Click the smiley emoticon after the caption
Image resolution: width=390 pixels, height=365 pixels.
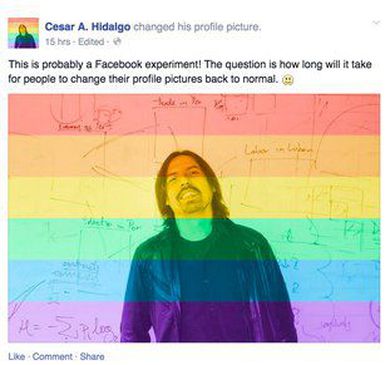(288, 80)
